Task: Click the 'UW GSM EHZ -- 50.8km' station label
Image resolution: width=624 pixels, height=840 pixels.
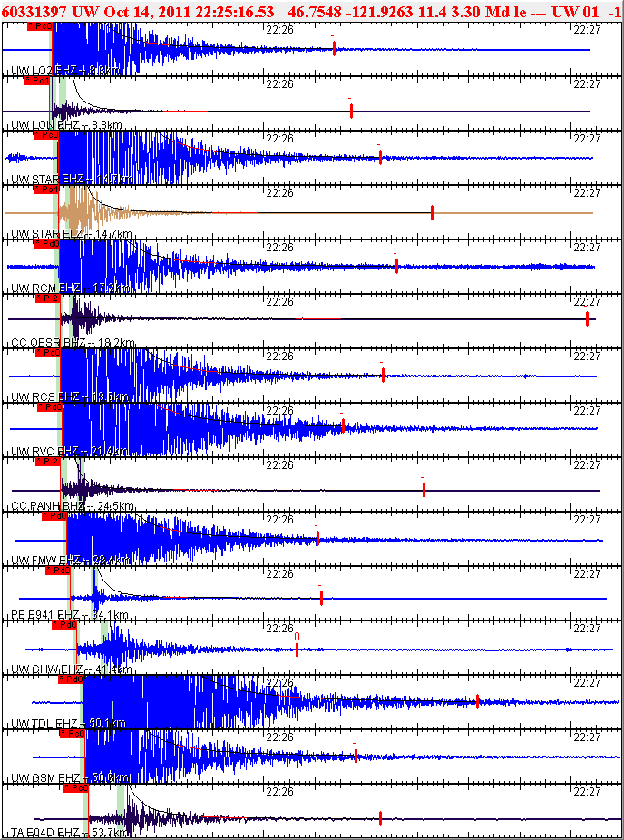Action: (x=70, y=777)
